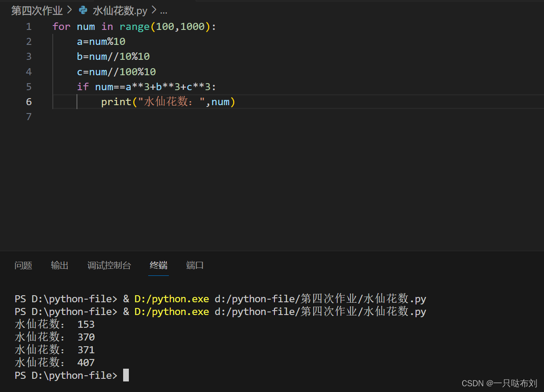Screen dimensions: 544x392
Task: Click the first 'D:/python.exe' command in terminal
Action: coord(172,299)
